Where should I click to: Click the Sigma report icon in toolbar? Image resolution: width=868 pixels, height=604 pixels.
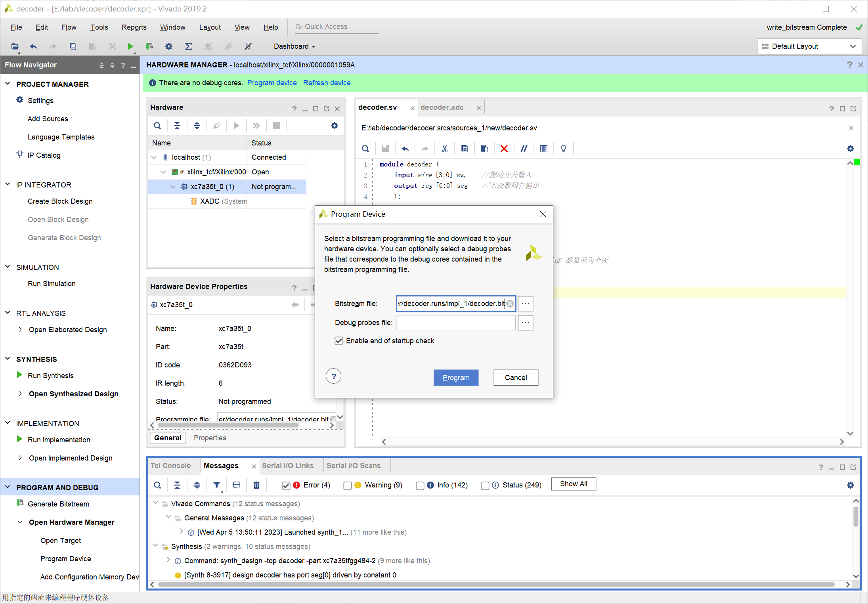pyautogui.click(x=189, y=46)
